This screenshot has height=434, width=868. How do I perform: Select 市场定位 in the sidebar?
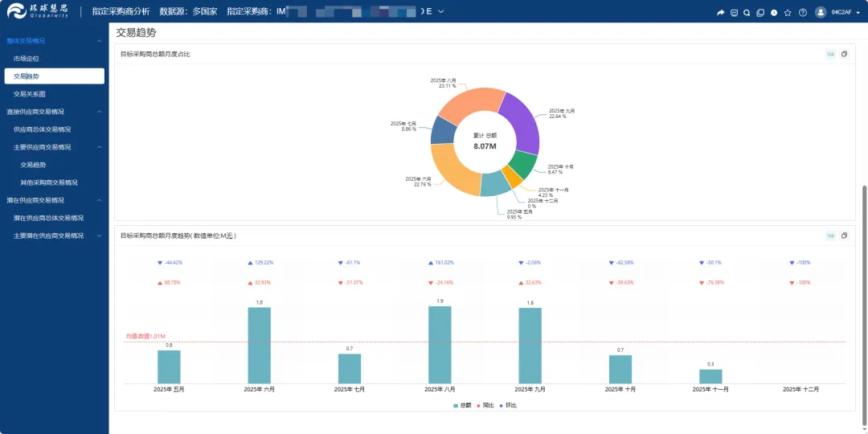[27, 58]
